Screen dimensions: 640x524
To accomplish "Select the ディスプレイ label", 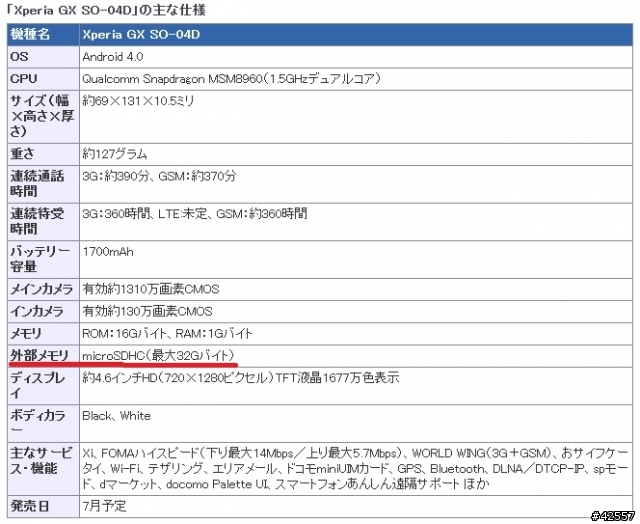I will point(38,385).
